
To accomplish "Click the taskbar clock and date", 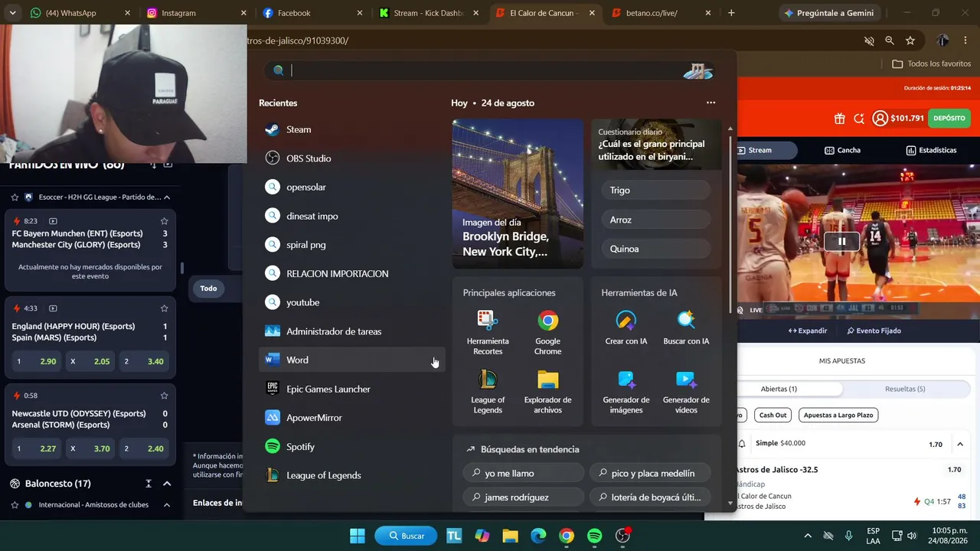I will click(x=948, y=536).
